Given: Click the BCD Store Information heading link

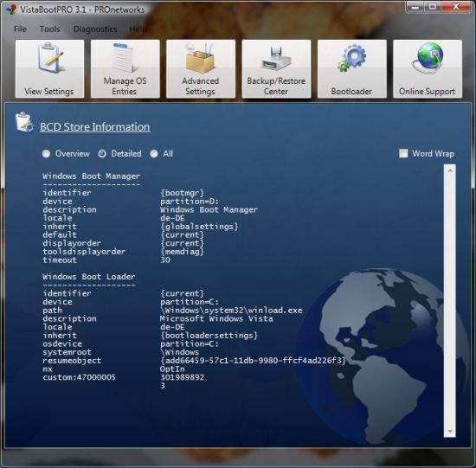Looking at the screenshot, I should point(95,127).
